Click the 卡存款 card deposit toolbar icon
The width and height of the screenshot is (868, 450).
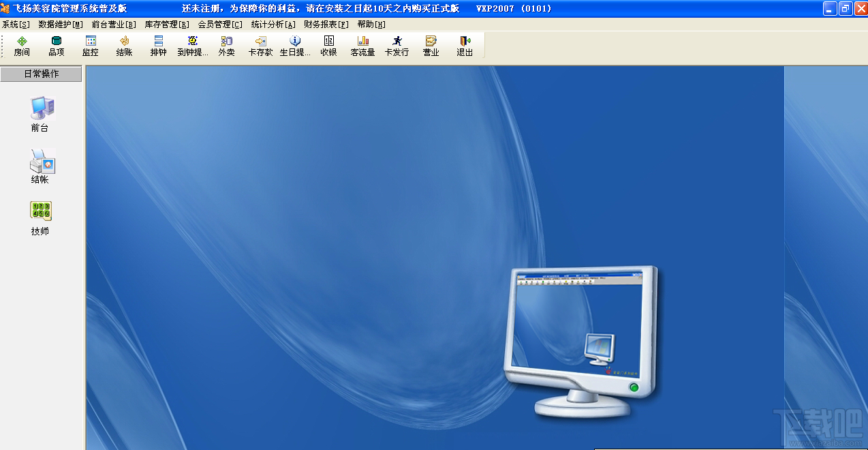tap(260, 46)
